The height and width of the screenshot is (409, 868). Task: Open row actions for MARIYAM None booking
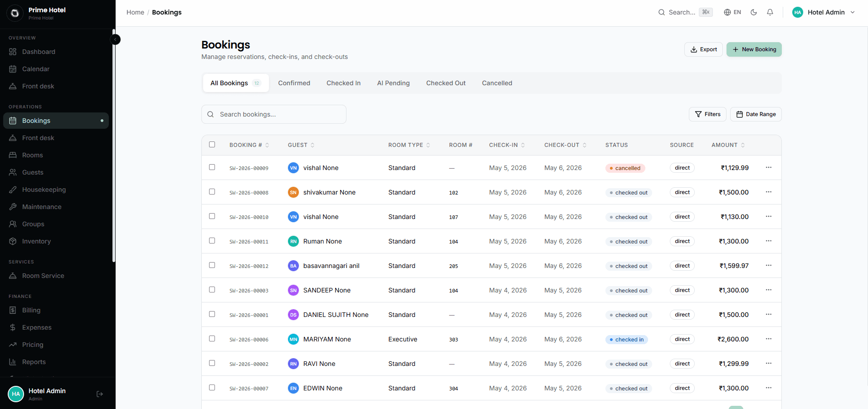click(x=769, y=339)
